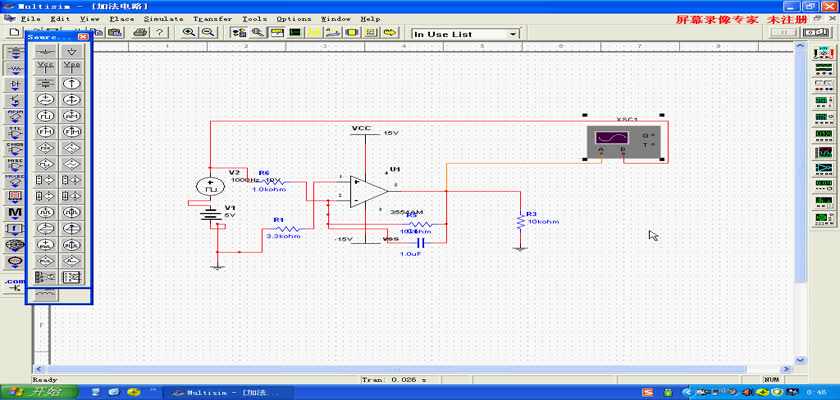
Task: Place a DC current source
Action: coord(71,84)
